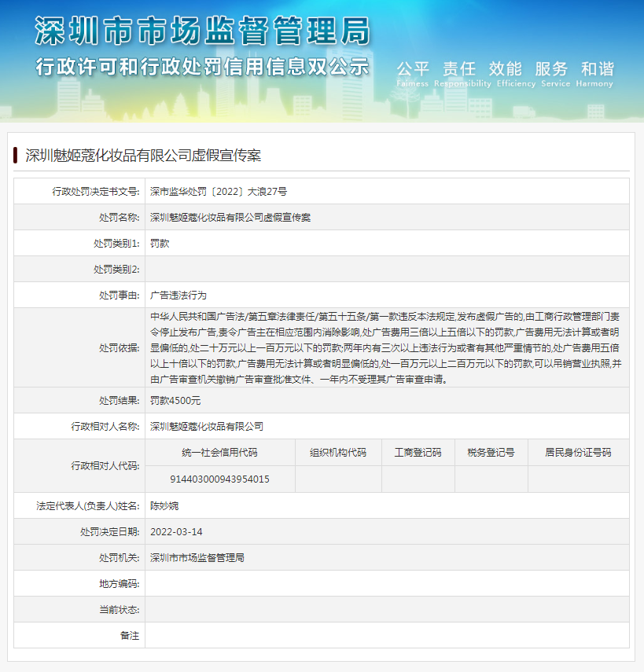This screenshot has height=672, width=644.
Task: Click the 处罚类别2 label
Action: tap(116, 269)
